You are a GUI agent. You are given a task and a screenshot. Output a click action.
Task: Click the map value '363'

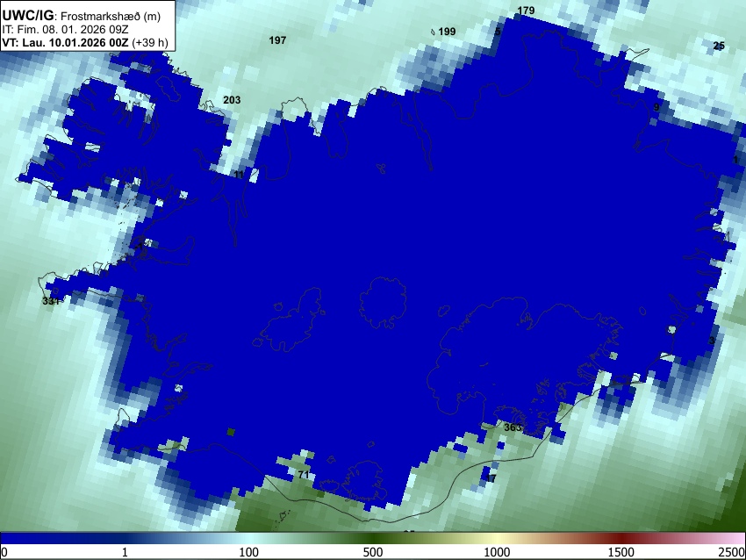point(513,427)
